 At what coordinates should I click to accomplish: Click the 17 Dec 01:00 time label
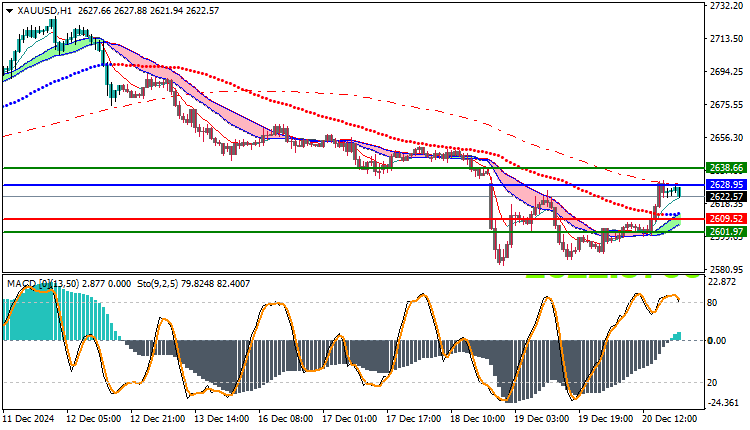point(350,419)
